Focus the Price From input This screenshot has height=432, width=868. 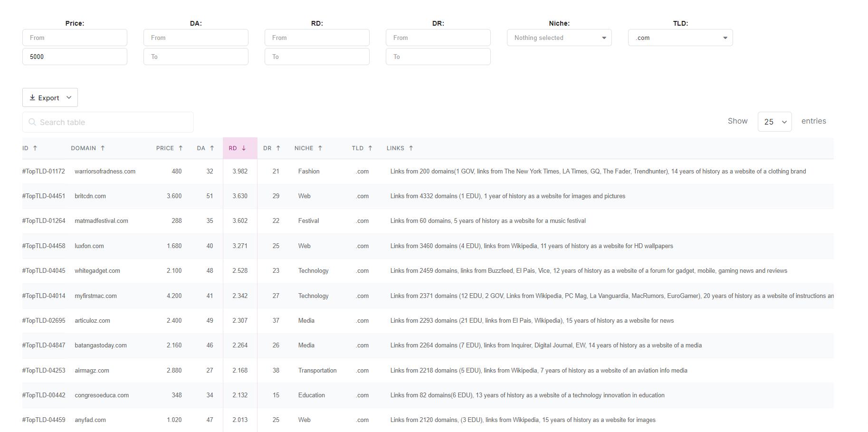point(75,38)
